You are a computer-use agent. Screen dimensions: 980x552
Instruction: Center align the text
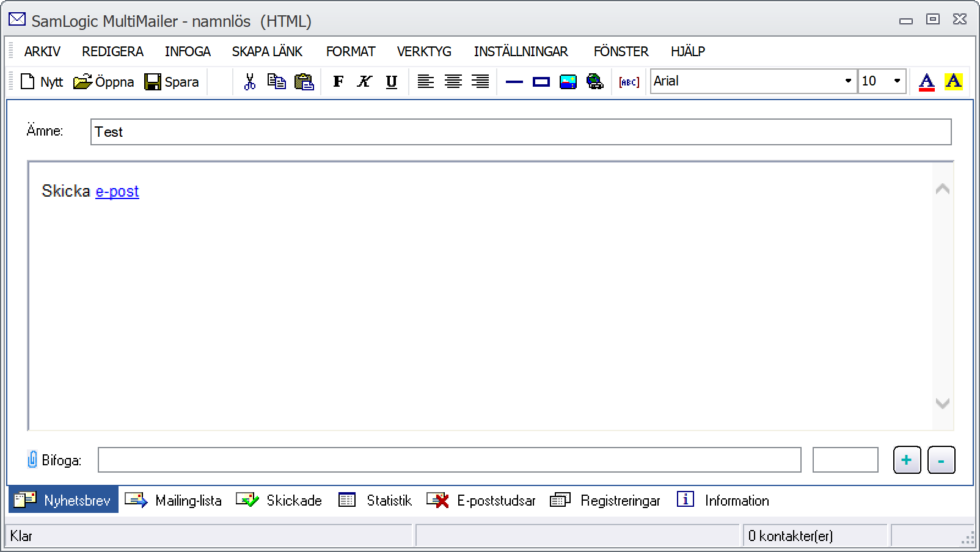coord(453,81)
